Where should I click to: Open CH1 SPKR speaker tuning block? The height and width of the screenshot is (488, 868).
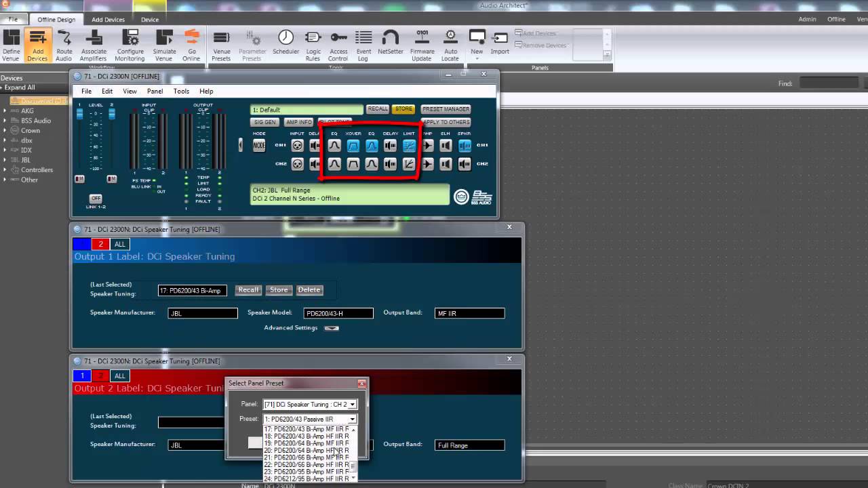pos(465,145)
